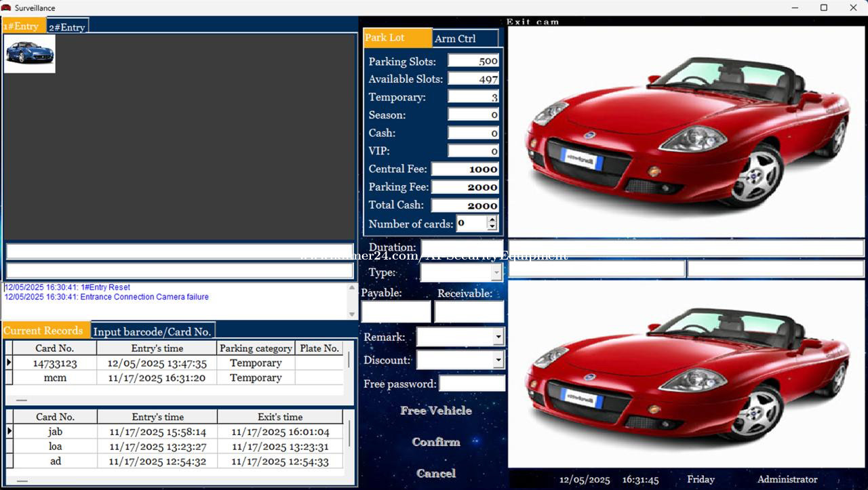Switch to the 2#Entry tab
Image resolution: width=868 pixels, height=490 pixels.
coord(67,27)
